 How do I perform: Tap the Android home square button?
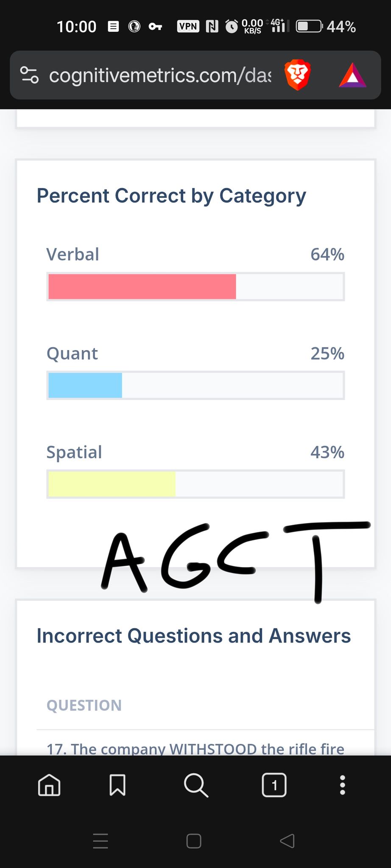[x=194, y=841]
